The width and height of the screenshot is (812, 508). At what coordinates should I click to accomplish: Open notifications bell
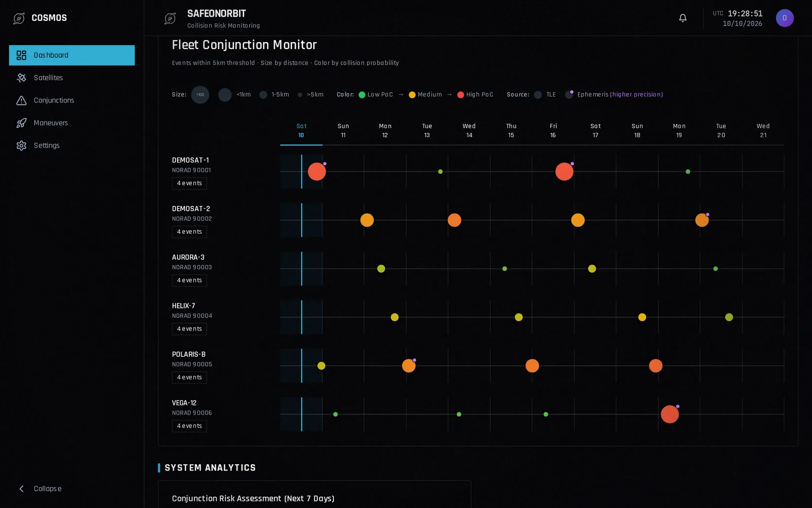683,18
